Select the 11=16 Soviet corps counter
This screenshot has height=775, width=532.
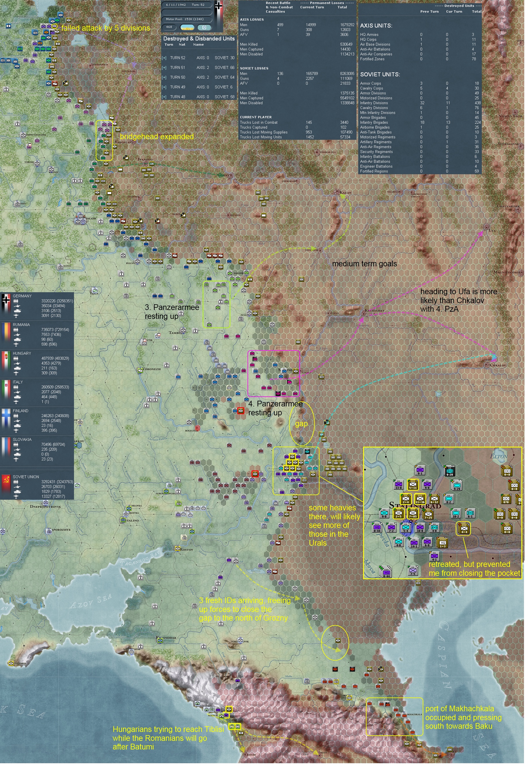click(420, 499)
